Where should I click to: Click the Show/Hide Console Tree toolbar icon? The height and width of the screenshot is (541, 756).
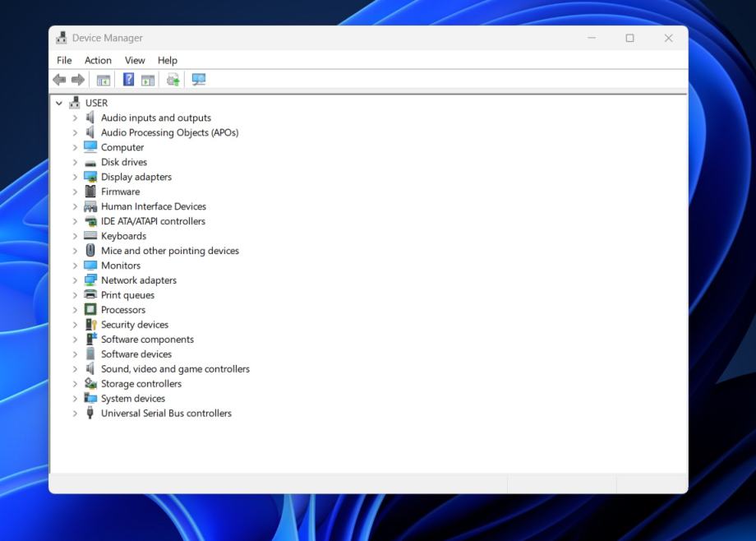point(104,80)
